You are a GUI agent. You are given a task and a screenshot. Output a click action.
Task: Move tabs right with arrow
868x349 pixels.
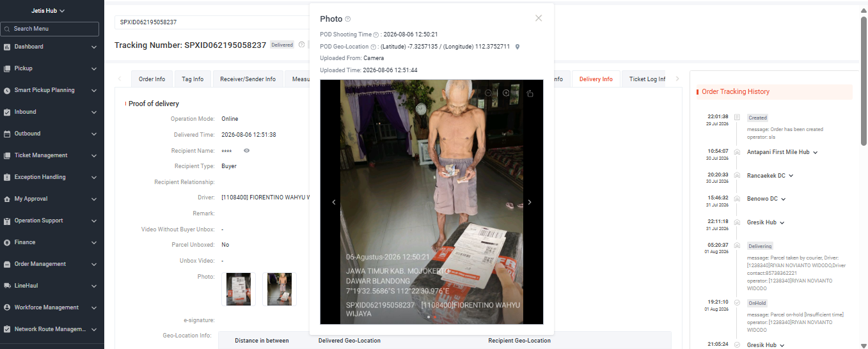pyautogui.click(x=677, y=79)
